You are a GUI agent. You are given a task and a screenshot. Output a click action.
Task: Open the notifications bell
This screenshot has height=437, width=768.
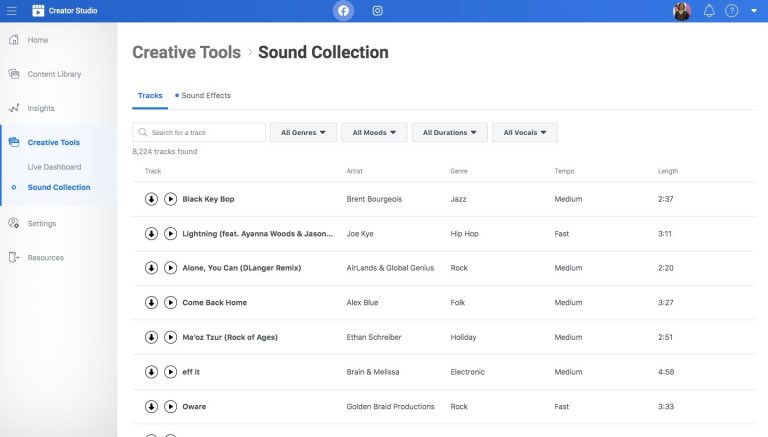click(x=709, y=11)
